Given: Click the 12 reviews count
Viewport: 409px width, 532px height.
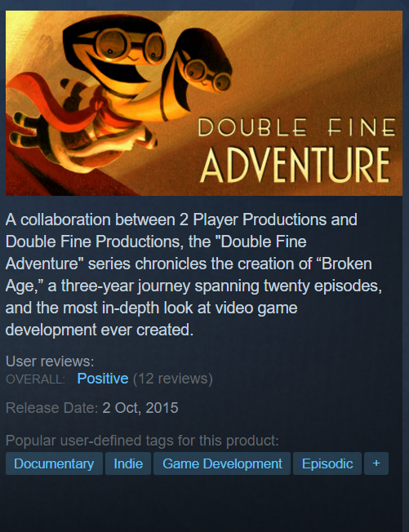Looking at the screenshot, I should [173, 379].
